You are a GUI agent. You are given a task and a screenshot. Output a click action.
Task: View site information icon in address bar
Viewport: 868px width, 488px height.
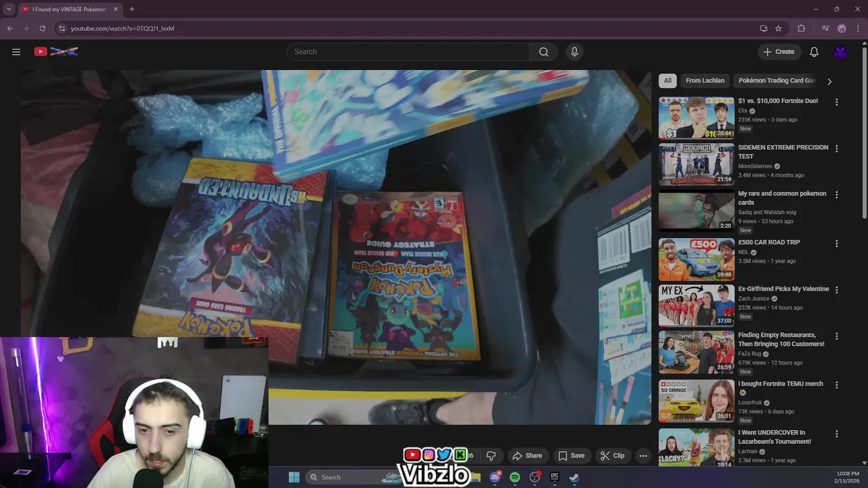point(62,28)
